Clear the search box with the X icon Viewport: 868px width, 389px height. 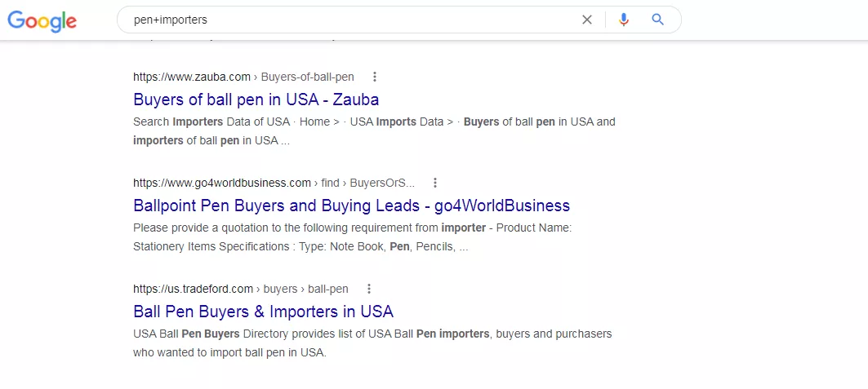[587, 20]
